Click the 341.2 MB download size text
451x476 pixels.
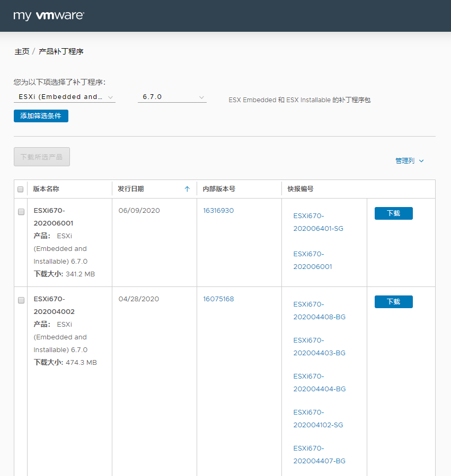click(80, 274)
